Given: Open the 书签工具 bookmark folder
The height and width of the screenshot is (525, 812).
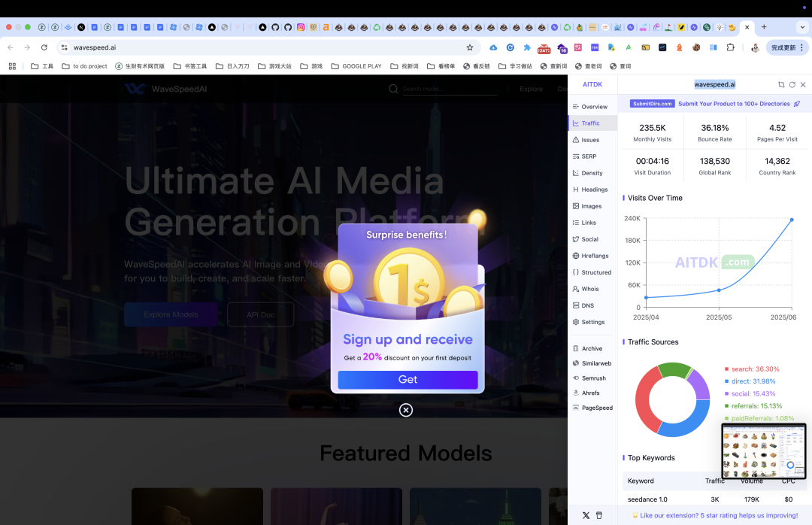Looking at the screenshot, I should [x=190, y=66].
